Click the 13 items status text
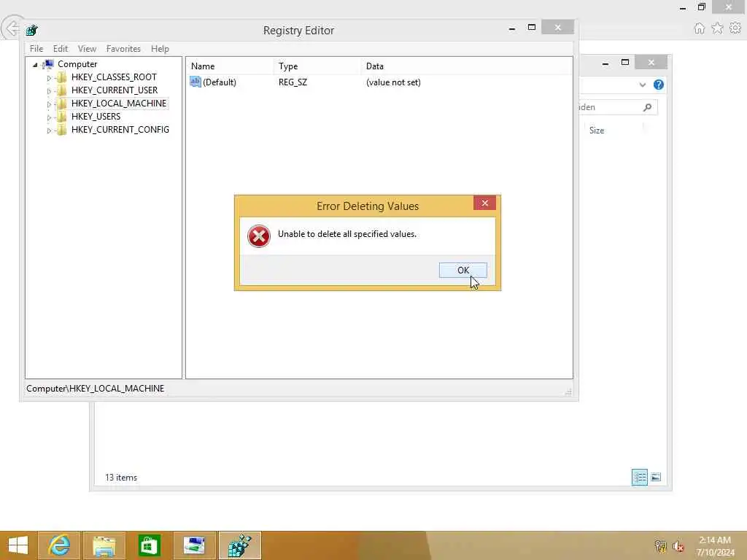This screenshot has height=560, width=747. click(x=121, y=478)
